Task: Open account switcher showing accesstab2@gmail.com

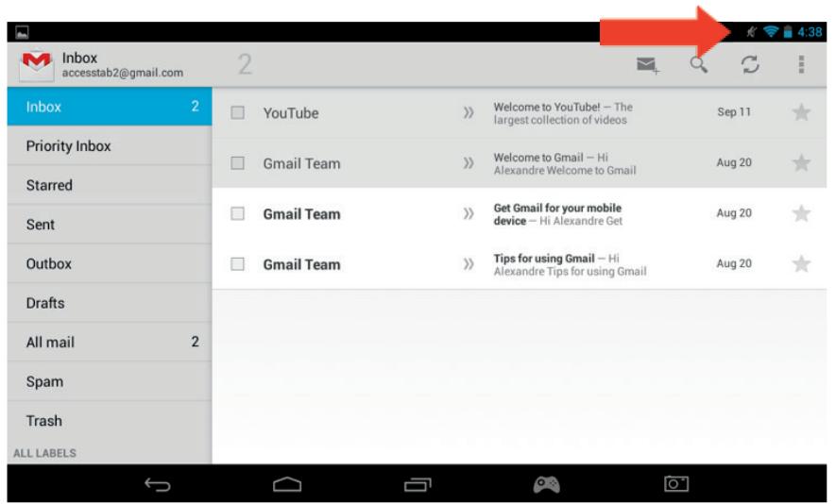Action: click(122, 65)
